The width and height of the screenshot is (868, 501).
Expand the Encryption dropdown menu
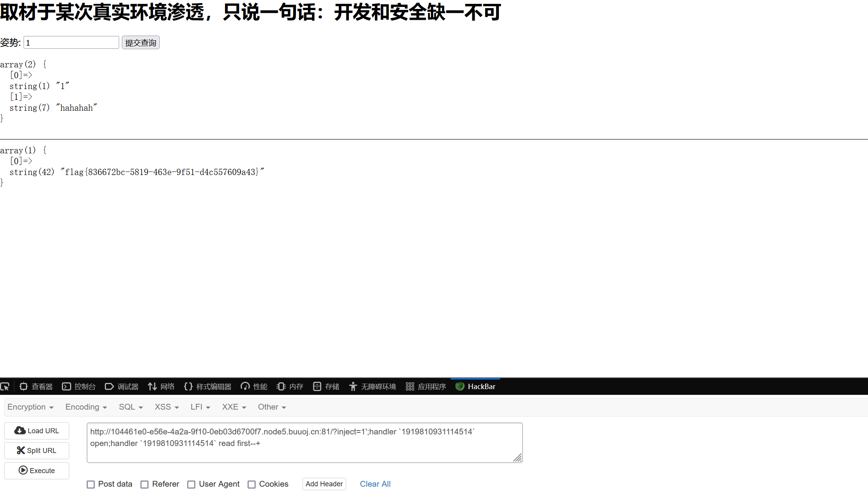pos(30,407)
